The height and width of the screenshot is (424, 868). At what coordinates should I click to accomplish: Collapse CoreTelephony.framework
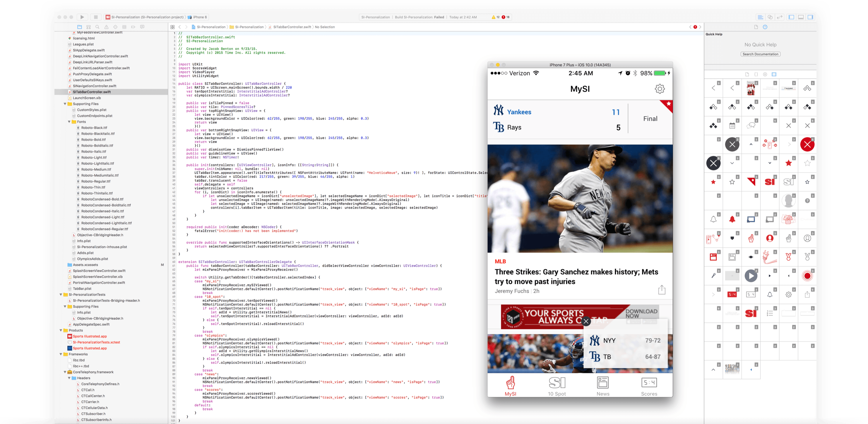click(x=65, y=372)
